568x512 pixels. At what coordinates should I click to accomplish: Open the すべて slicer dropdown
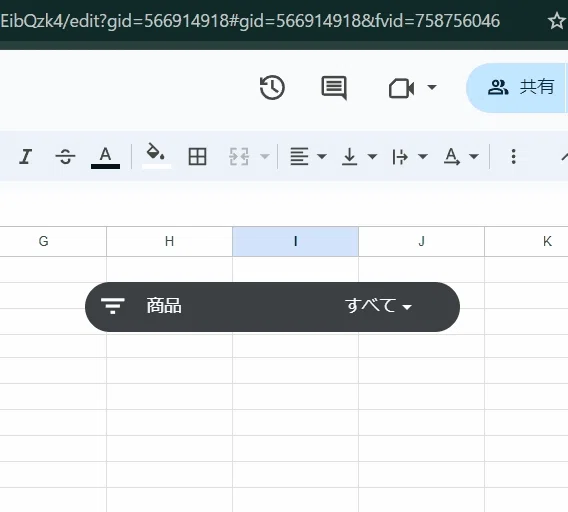[x=378, y=306]
